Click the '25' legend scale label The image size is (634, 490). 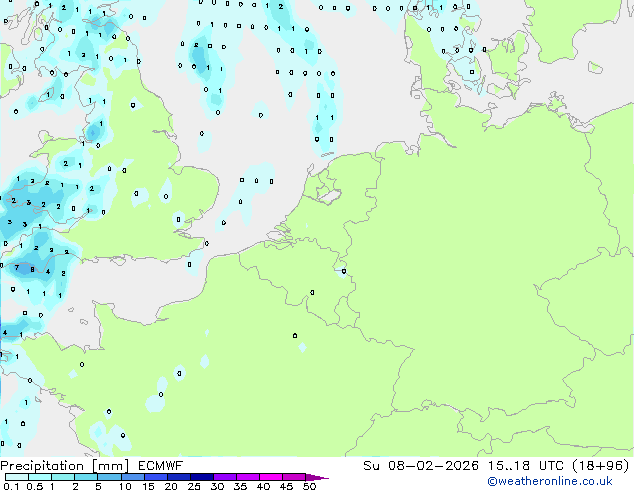pyautogui.click(x=194, y=486)
